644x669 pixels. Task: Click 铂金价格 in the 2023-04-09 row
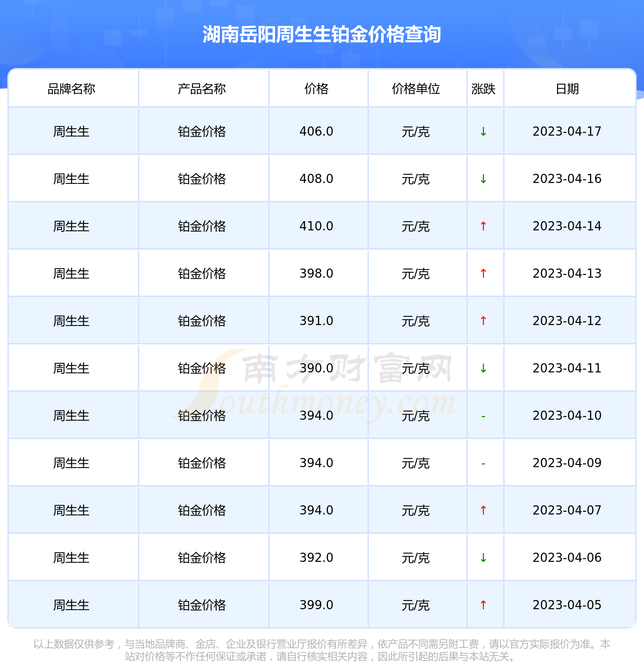tap(202, 463)
